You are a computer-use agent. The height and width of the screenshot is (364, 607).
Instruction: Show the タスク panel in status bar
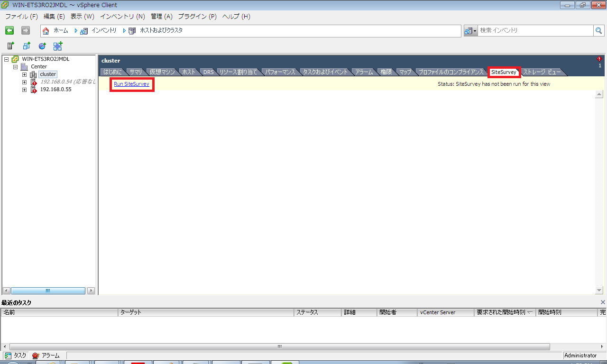pyautogui.click(x=15, y=355)
